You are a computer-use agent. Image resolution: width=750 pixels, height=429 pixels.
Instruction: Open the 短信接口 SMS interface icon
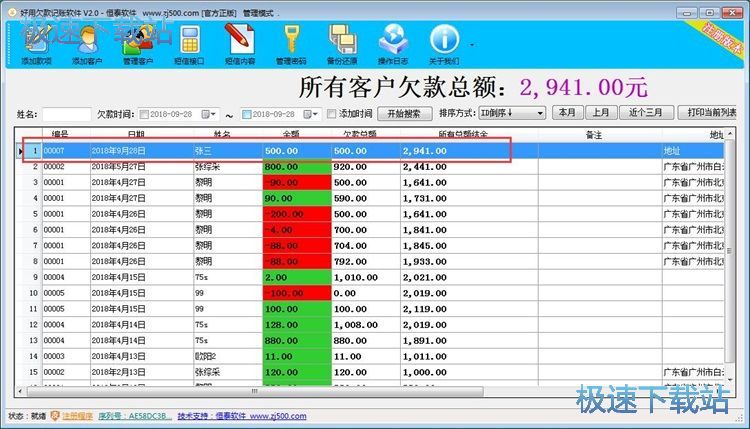coord(189,44)
